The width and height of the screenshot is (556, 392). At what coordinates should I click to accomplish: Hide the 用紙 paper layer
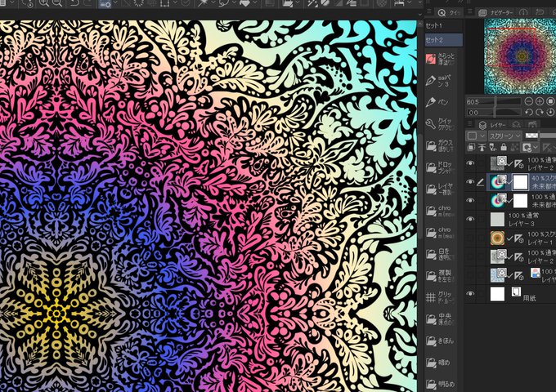click(470, 294)
